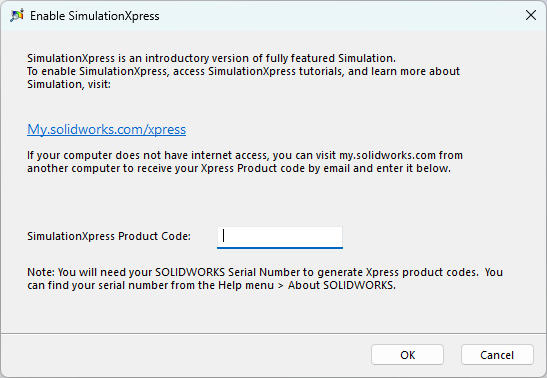
Task: Click the "SimulationXpress is an introductory version" line
Action: tap(211, 58)
